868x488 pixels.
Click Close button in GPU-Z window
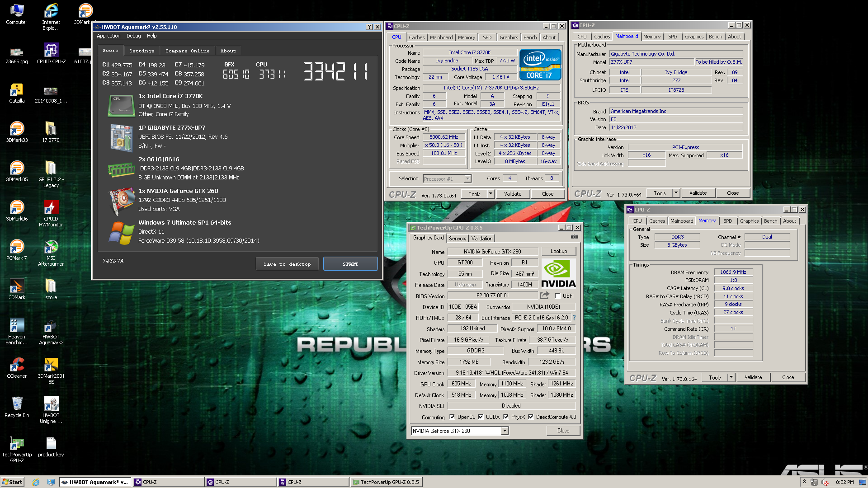pos(563,431)
